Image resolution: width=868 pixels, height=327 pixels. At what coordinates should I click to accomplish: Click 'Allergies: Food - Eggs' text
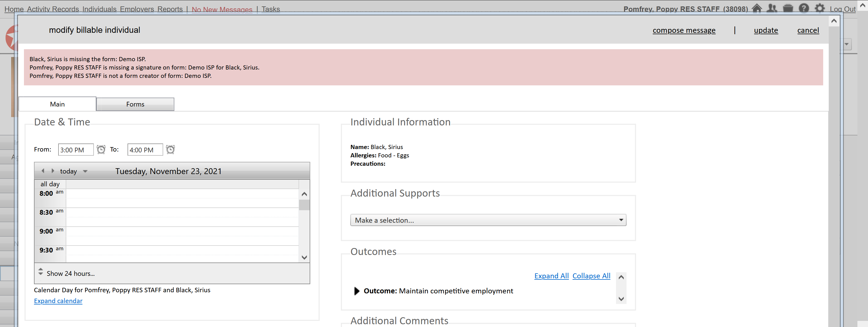379,155
